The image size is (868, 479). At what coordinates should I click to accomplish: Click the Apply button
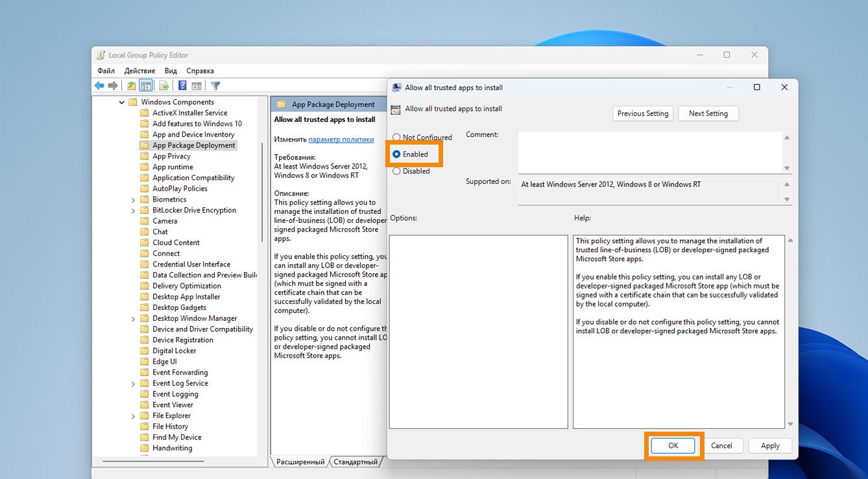click(x=770, y=445)
